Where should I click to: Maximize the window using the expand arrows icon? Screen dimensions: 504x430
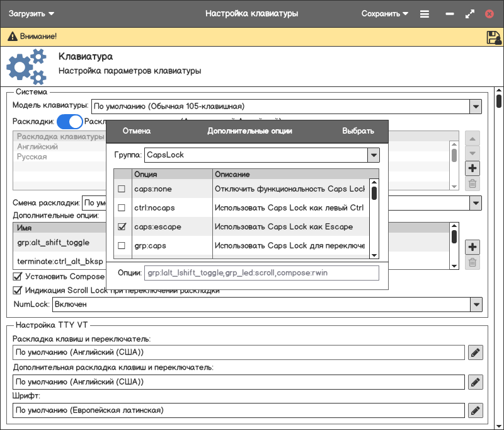tap(469, 13)
